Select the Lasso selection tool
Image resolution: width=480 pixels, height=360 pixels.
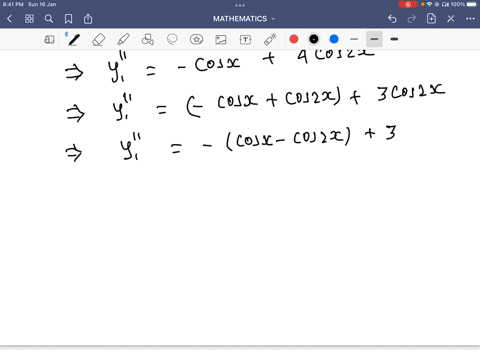point(172,40)
